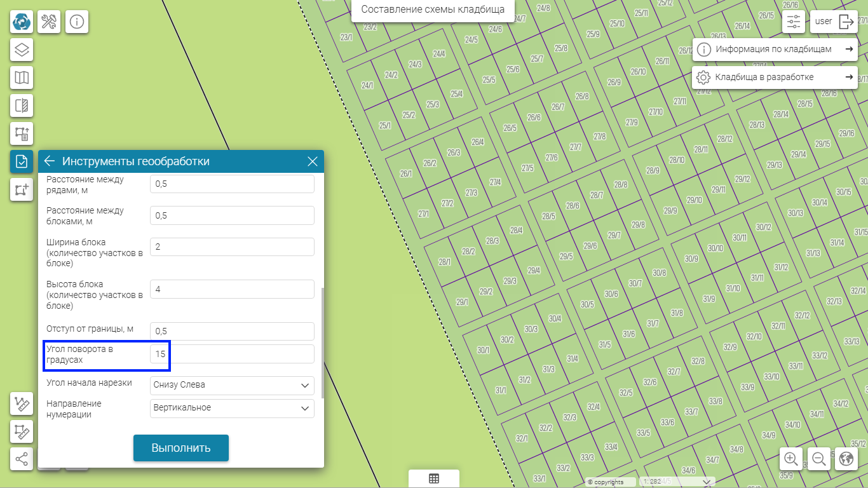
Task: Zoom out on the map
Action: (819, 459)
